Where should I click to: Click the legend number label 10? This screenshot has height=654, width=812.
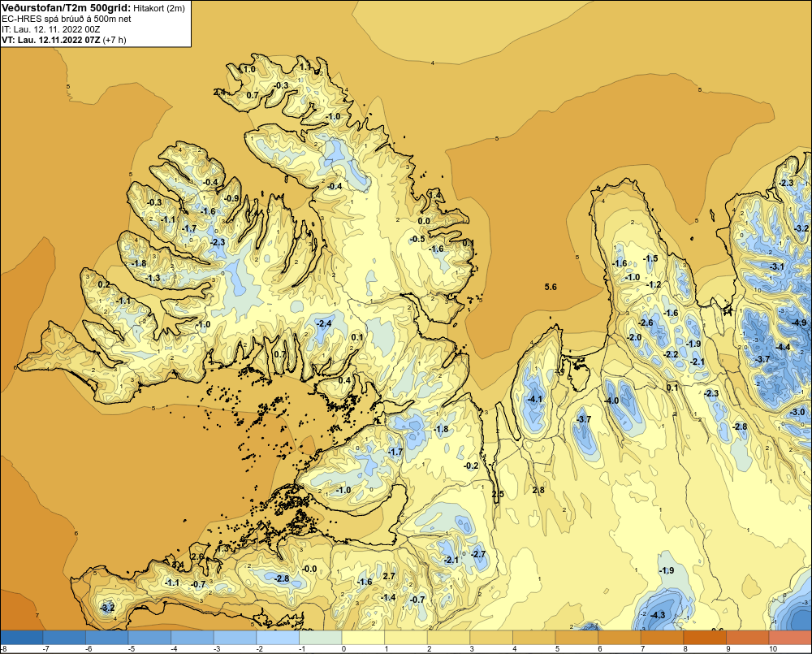click(x=773, y=649)
